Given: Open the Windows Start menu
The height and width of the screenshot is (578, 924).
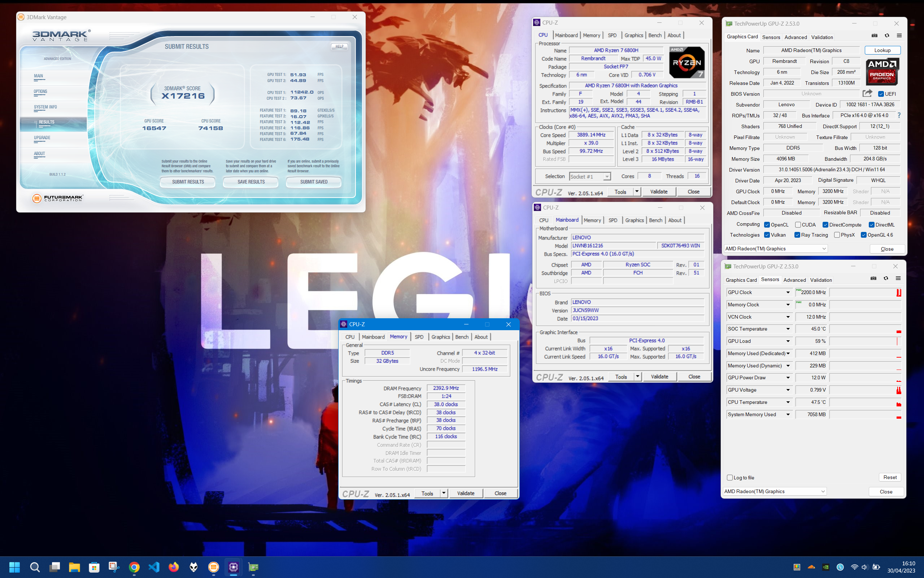Looking at the screenshot, I should tap(14, 567).
